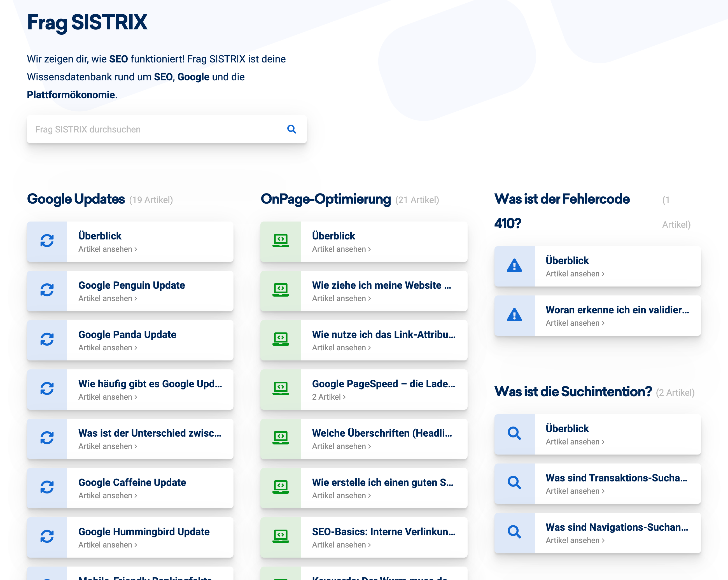The width and height of the screenshot is (728, 580).
Task: Open 'Wie erstelle ich einen guten S...' article
Action: [x=382, y=482]
